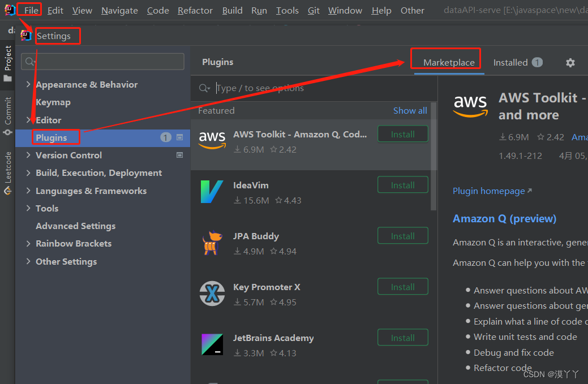588x384 pixels.
Task: Open the Help menu
Action: pos(381,11)
